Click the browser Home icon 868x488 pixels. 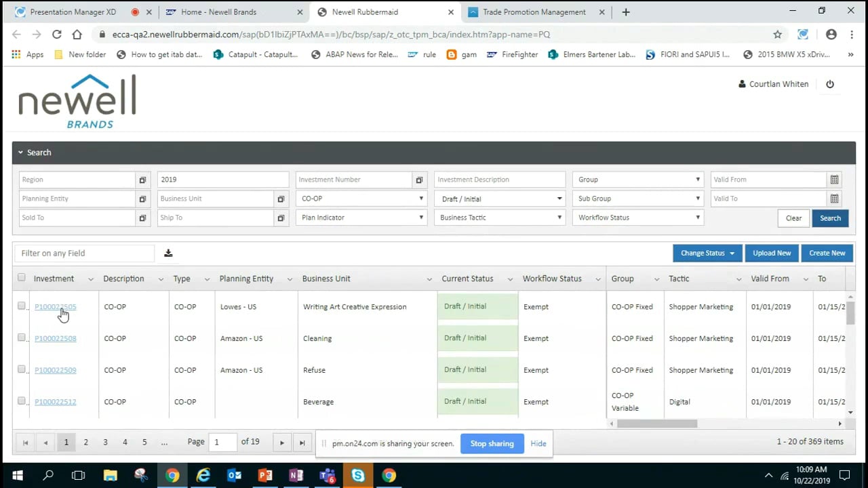coord(77,34)
